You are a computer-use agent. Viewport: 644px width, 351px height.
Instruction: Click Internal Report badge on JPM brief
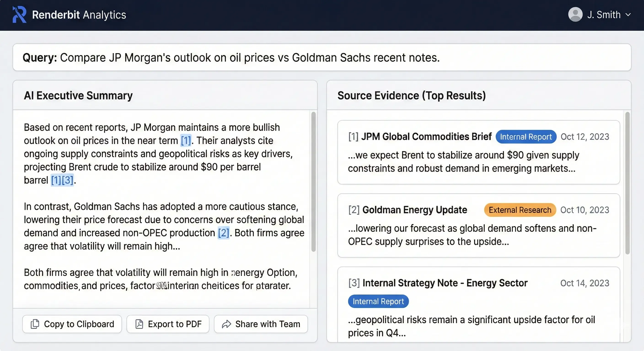pos(526,137)
